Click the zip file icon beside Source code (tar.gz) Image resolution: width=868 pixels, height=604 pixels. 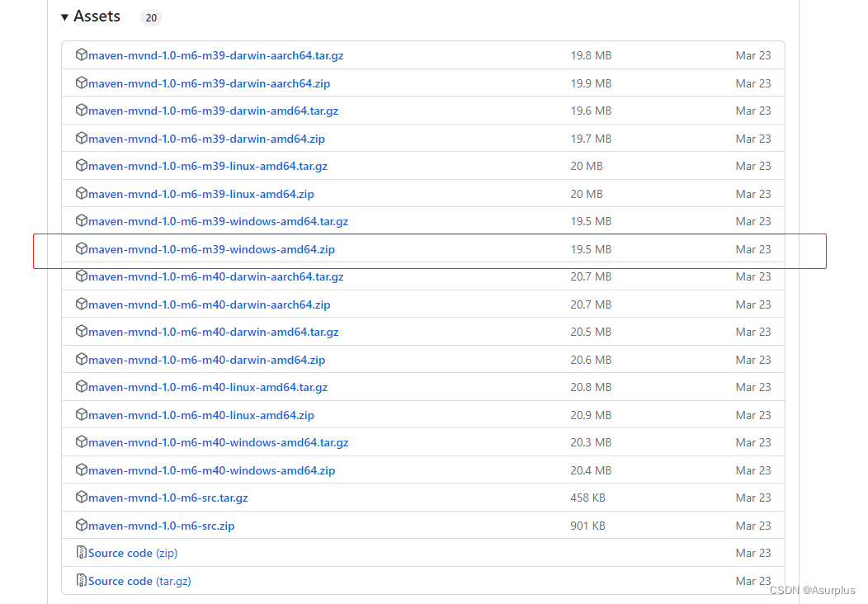(x=82, y=580)
